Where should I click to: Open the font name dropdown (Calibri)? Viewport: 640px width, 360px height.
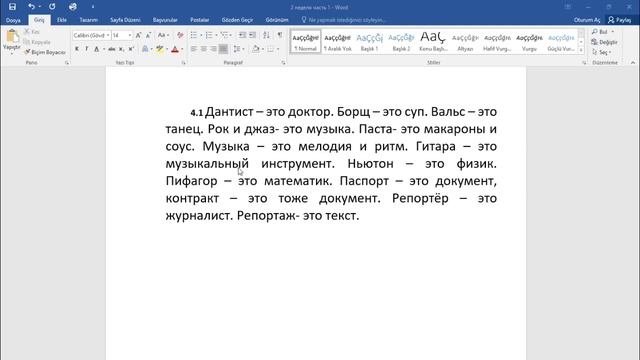[108, 36]
